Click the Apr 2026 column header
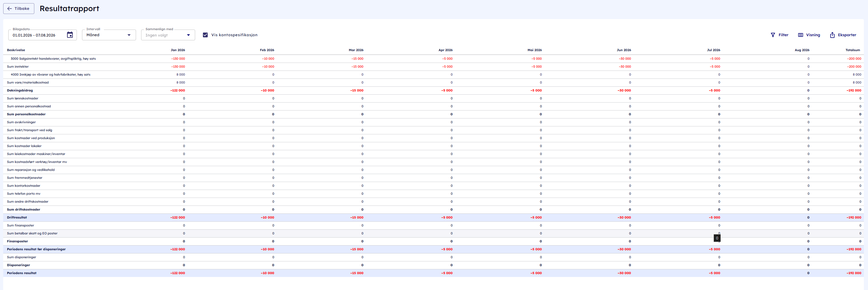This screenshot has width=868, height=290. point(446,50)
